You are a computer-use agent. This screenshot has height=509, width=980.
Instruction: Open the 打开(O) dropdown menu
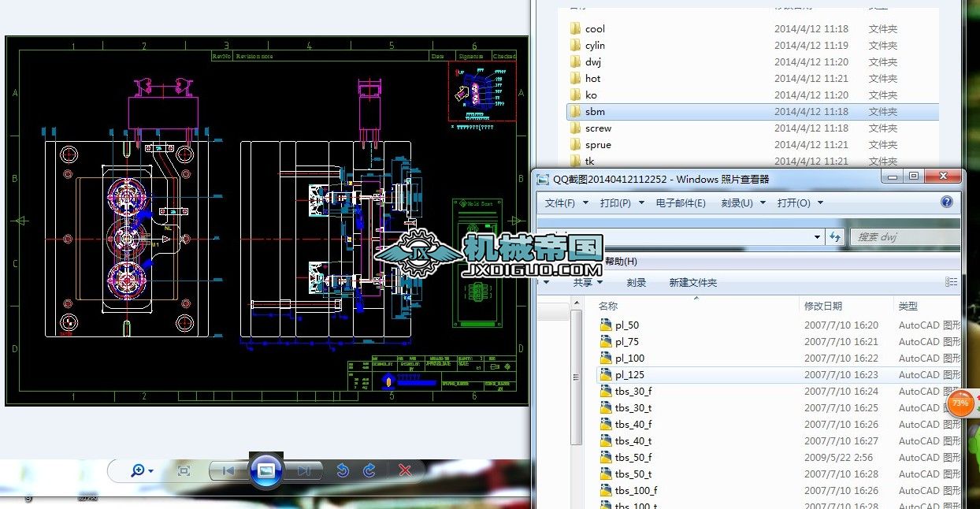tap(800, 202)
